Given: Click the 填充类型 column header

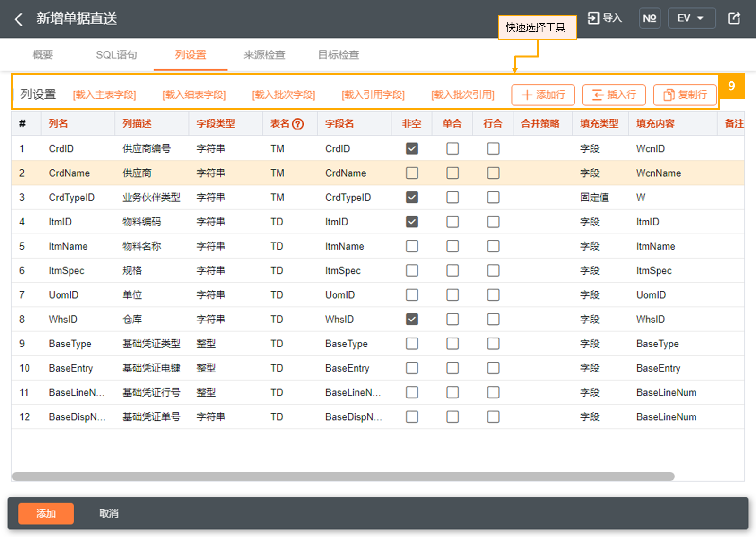Looking at the screenshot, I should 599,124.
